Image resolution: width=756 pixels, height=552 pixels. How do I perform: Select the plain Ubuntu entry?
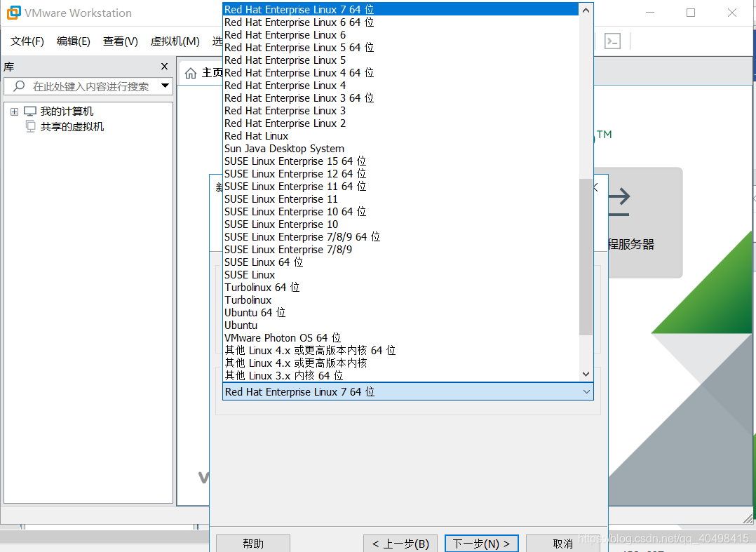400,325
